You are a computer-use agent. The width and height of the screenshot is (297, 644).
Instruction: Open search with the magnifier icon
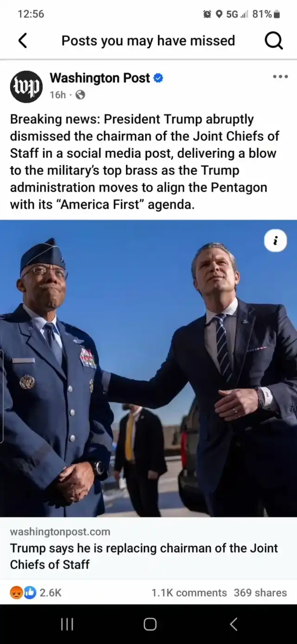(274, 41)
